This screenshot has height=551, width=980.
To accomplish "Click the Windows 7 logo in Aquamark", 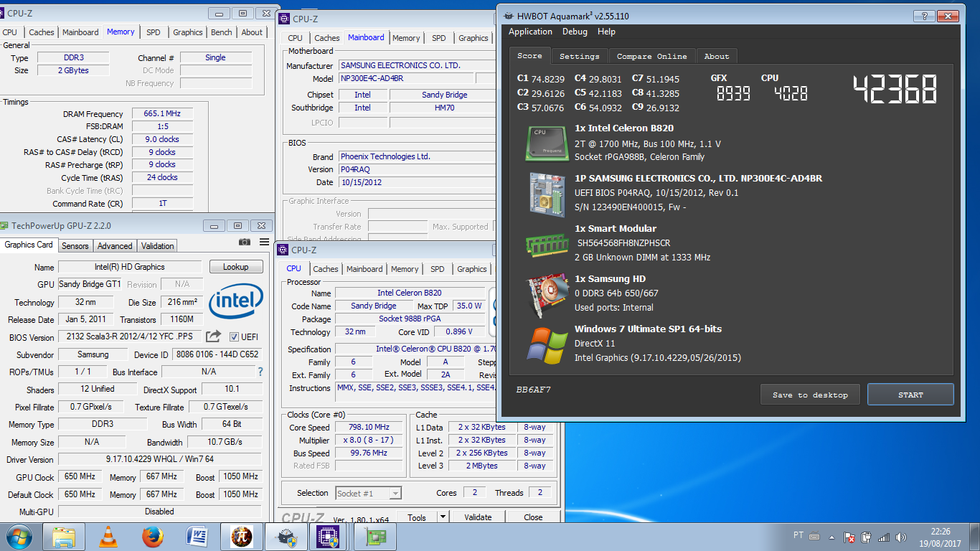I will pyautogui.click(x=547, y=344).
